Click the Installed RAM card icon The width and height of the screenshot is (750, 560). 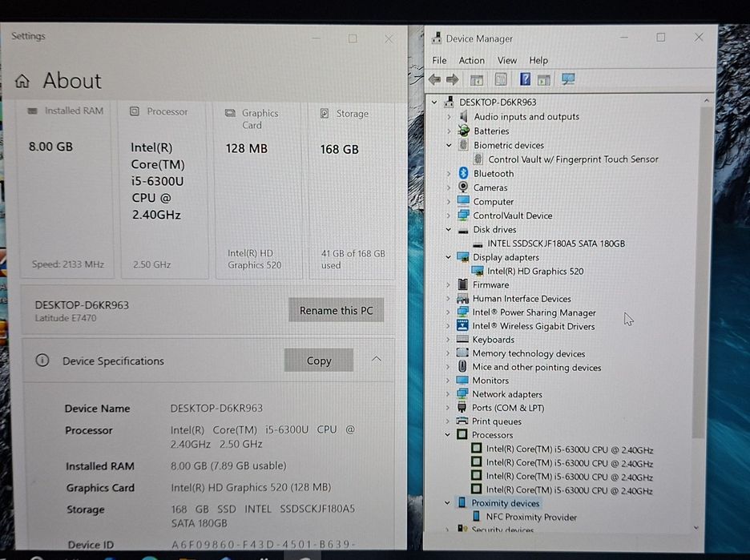[x=33, y=111]
